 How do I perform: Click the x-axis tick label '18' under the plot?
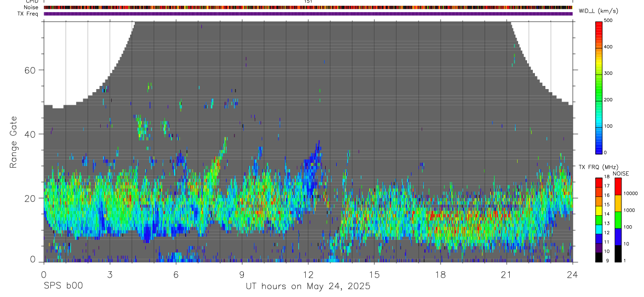(x=440, y=274)
